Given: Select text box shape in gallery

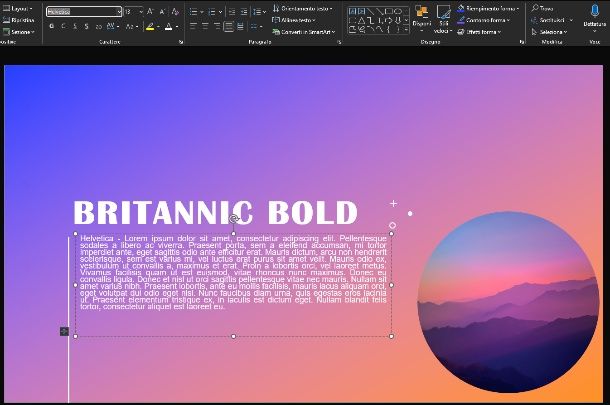Looking at the screenshot, I should [352, 11].
